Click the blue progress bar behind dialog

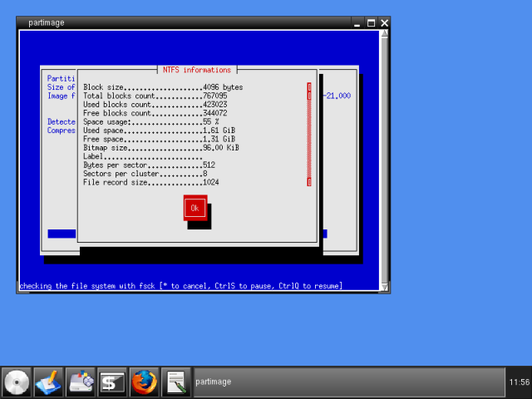tap(62, 234)
